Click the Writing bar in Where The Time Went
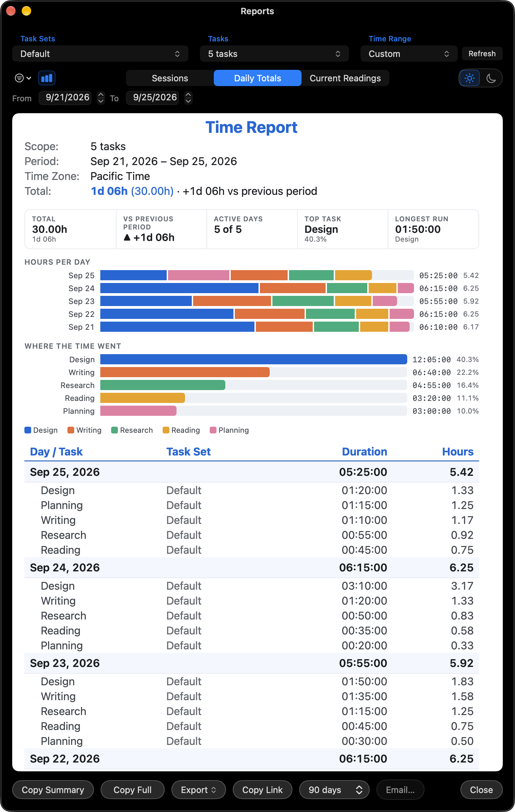This screenshot has width=515, height=812. click(185, 372)
